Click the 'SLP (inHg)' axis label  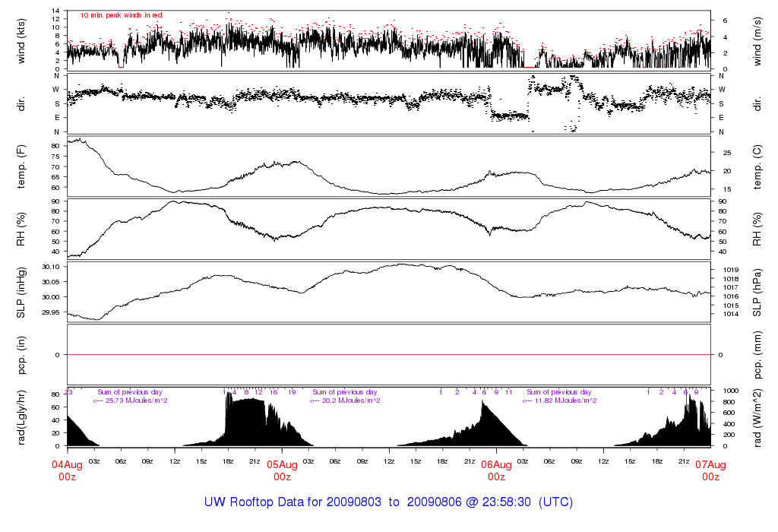[21, 293]
